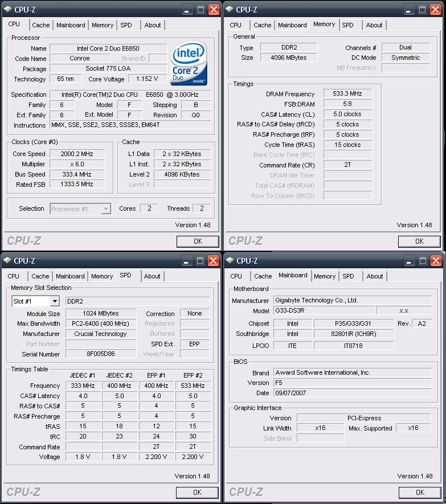Select Mainboard tab in the Memory window
The image size is (446, 504).
[x=292, y=25]
